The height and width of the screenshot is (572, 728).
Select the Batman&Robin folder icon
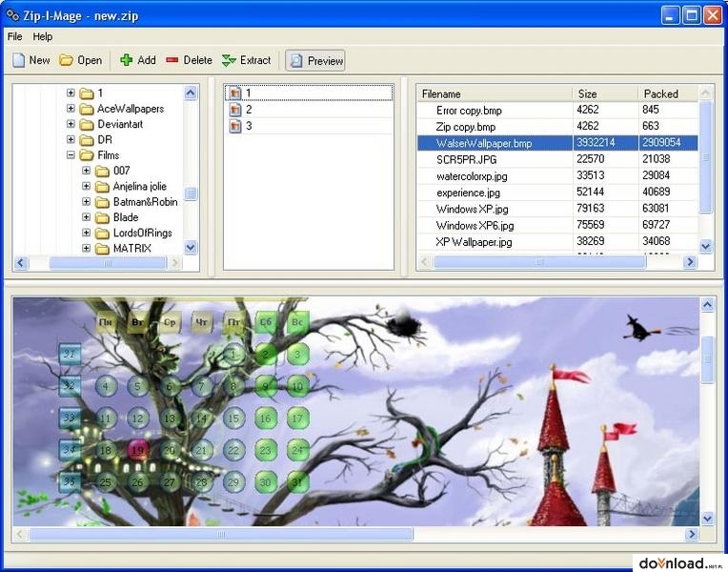coord(102,202)
